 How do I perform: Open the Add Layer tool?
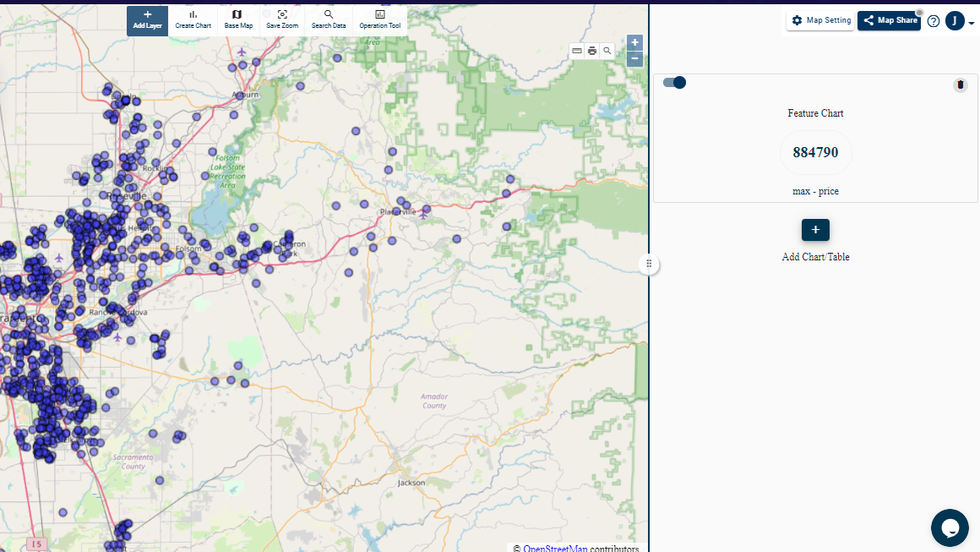click(147, 20)
